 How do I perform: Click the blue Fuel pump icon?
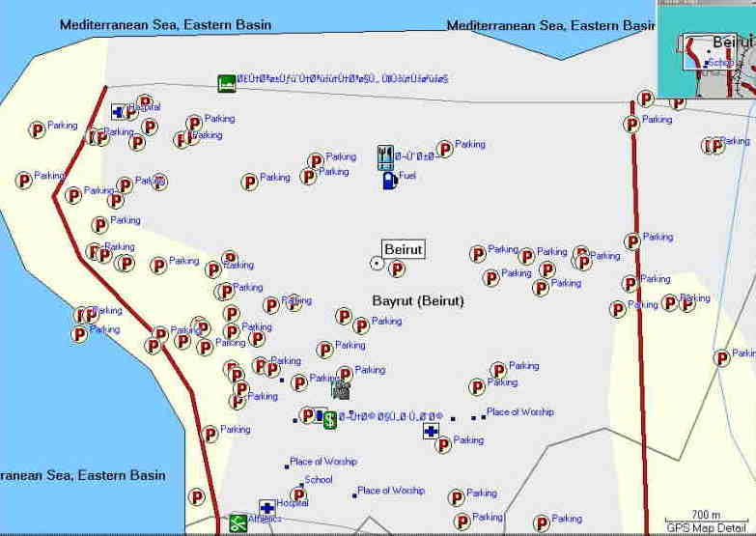(x=389, y=181)
